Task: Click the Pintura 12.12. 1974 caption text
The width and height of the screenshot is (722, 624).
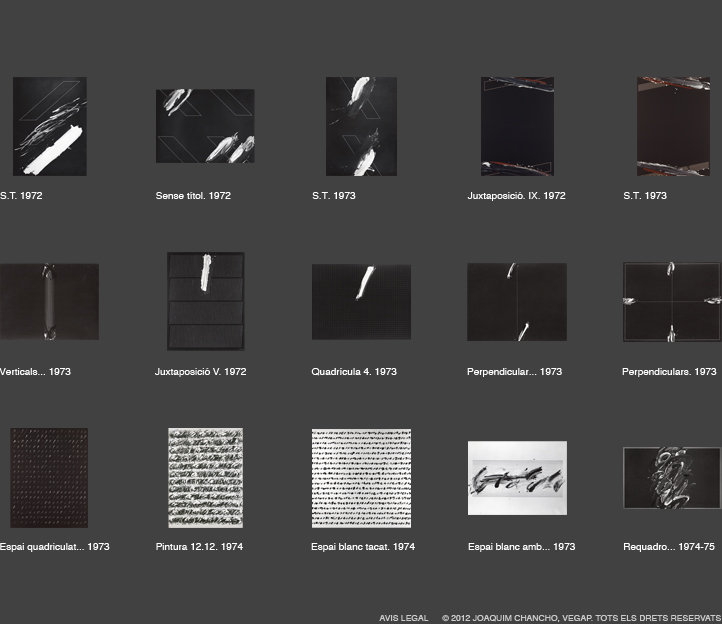Action: [199, 547]
